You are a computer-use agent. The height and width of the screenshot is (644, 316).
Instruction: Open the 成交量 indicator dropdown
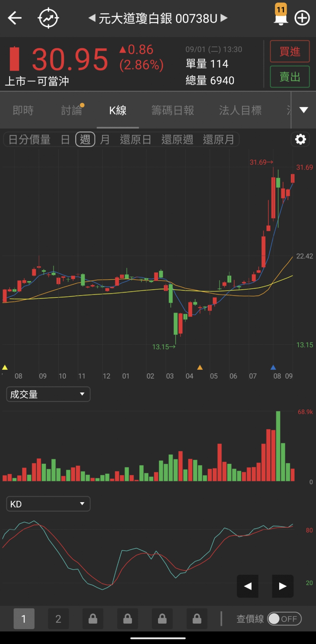click(x=48, y=394)
